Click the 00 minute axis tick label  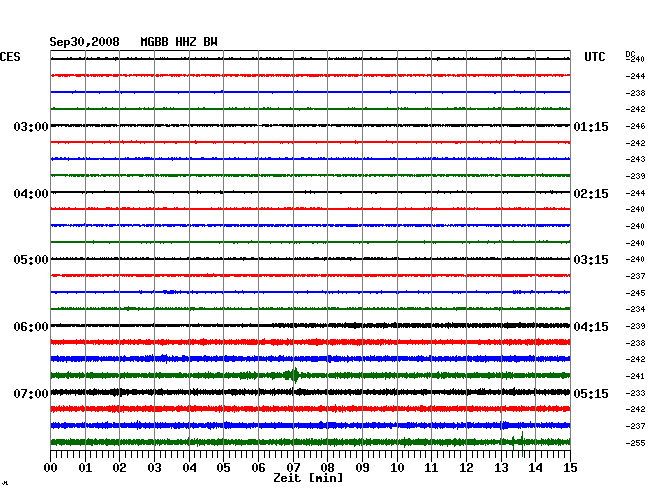pyautogui.click(x=51, y=467)
